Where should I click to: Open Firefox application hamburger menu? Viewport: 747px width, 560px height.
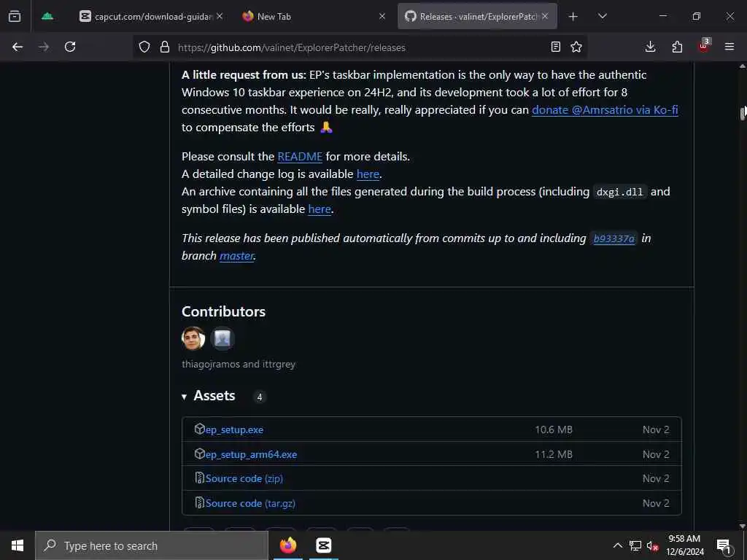point(729,47)
